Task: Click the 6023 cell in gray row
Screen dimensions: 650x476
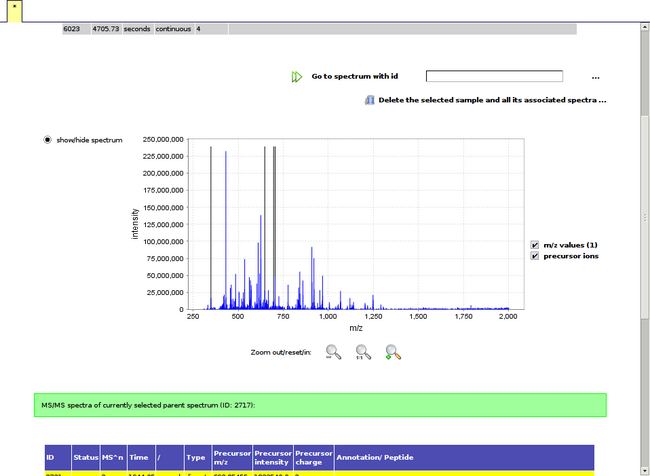Action: click(76, 29)
